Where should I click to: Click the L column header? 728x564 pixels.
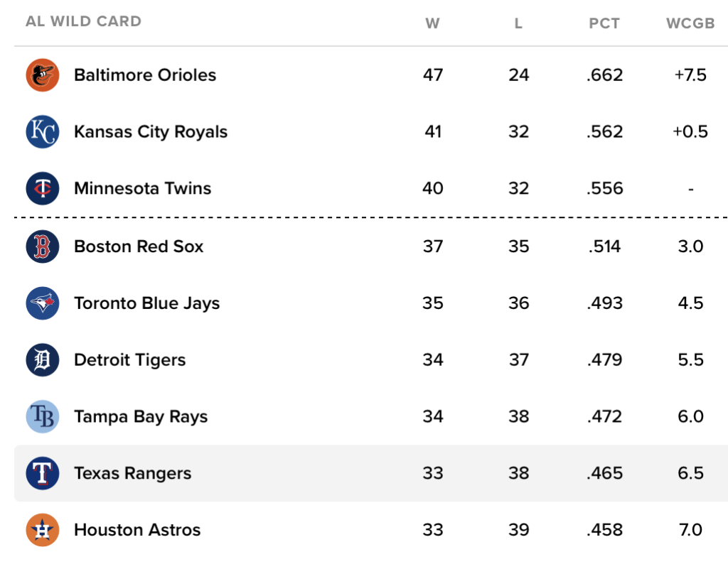[518, 23]
